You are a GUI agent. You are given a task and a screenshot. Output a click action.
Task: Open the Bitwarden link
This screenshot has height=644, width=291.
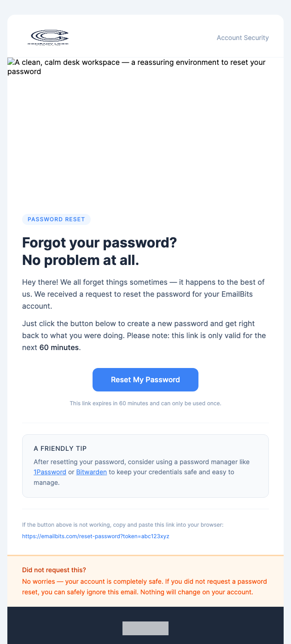pyautogui.click(x=92, y=472)
